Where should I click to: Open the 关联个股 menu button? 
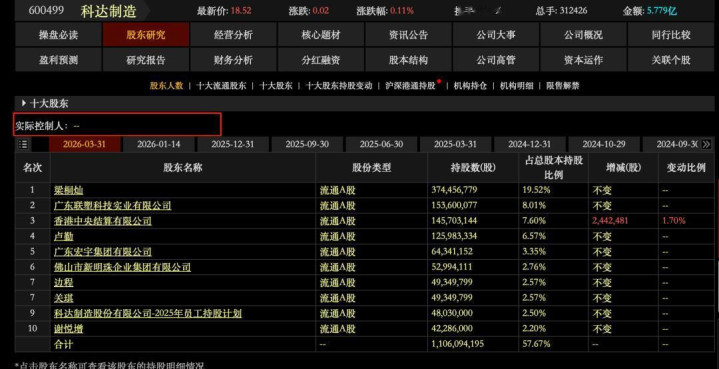tap(670, 60)
